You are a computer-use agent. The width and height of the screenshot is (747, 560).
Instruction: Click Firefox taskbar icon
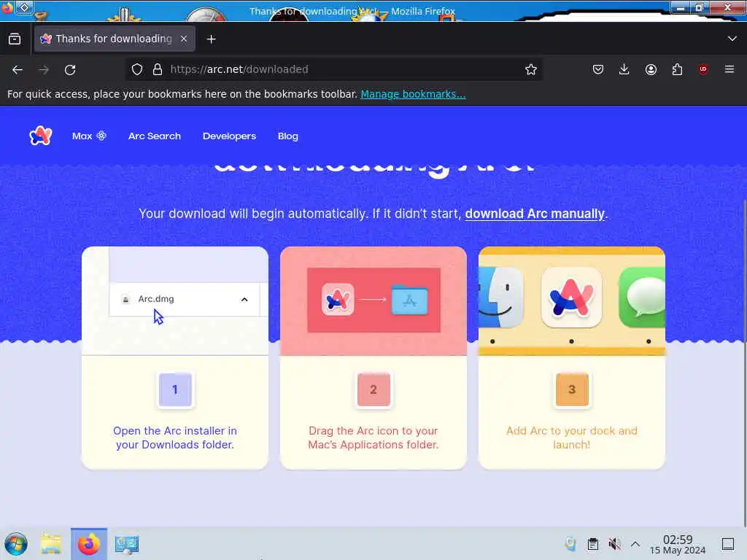pos(88,544)
